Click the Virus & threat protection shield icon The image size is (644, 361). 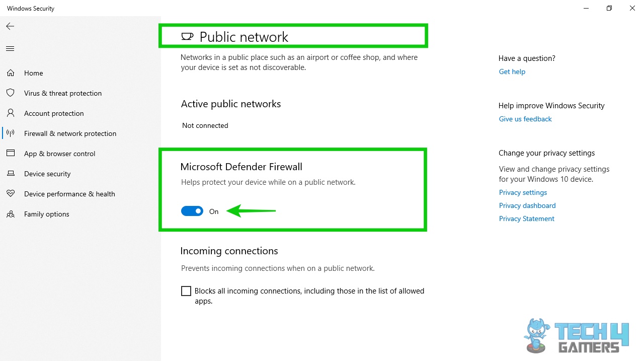click(x=10, y=93)
